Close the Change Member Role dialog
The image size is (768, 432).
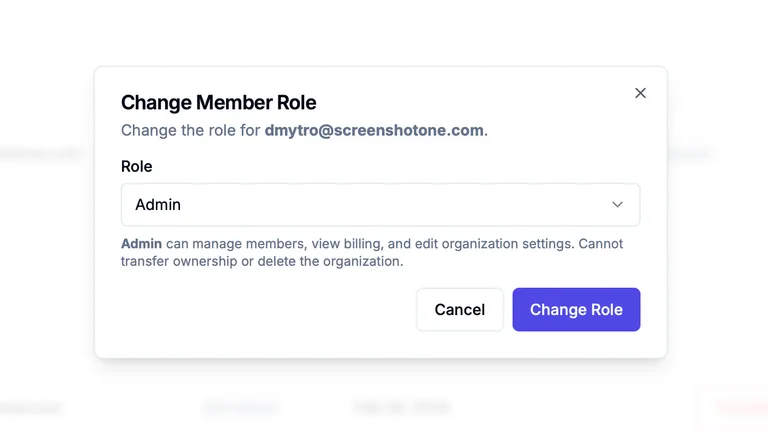coord(640,93)
